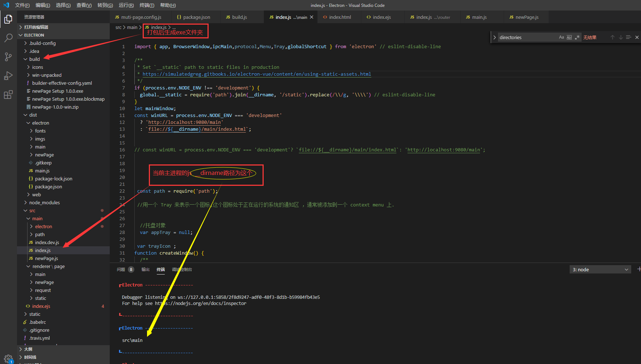Open the 查看(V) menu
Screen dimensions: 641x364
tap(84, 5)
